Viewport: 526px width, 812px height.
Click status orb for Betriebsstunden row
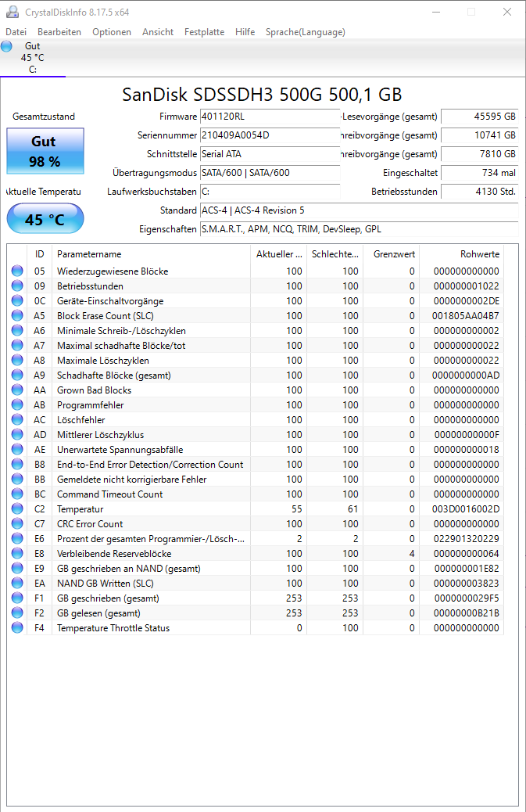tap(17, 286)
